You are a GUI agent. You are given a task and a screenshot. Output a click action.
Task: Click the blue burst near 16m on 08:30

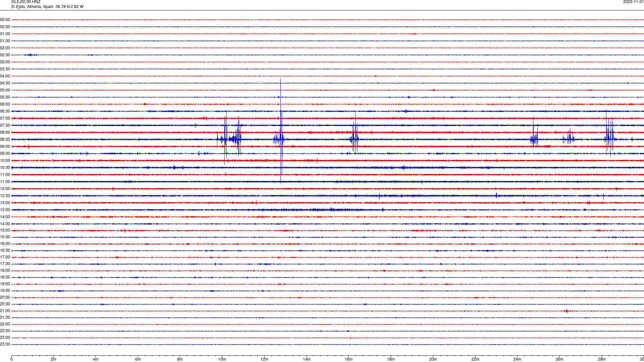tap(354, 132)
